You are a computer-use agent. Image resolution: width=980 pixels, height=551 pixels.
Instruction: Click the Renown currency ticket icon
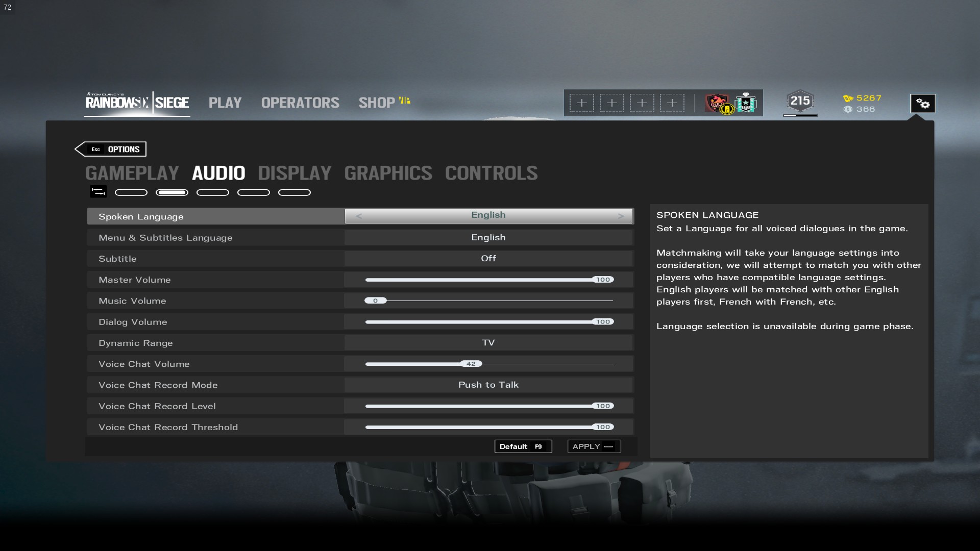848,98
